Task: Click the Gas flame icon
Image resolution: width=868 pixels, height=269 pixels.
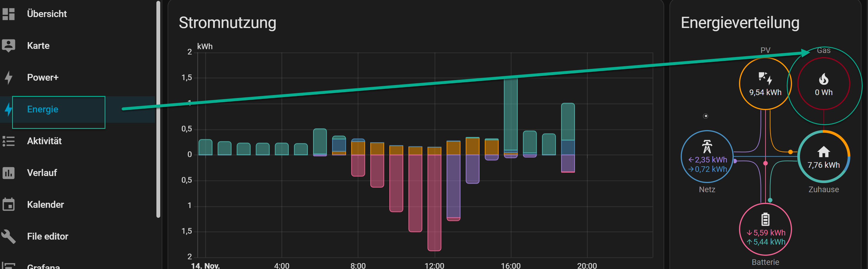Action: [x=823, y=79]
